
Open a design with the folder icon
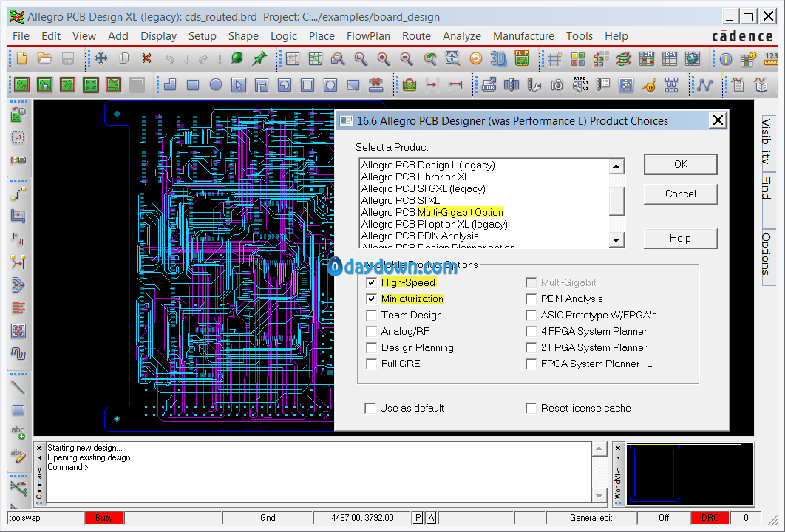(x=44, y=58)
